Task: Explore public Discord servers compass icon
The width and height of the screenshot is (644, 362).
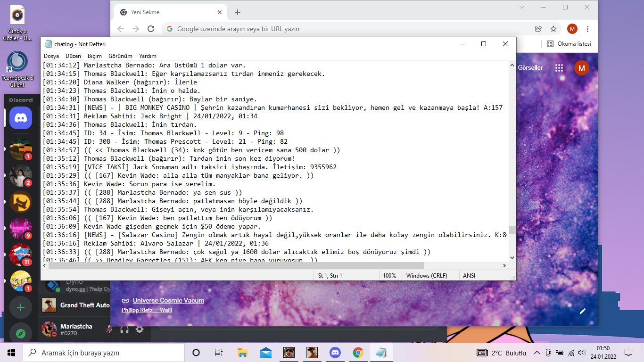Action: [x=21, y=334]
